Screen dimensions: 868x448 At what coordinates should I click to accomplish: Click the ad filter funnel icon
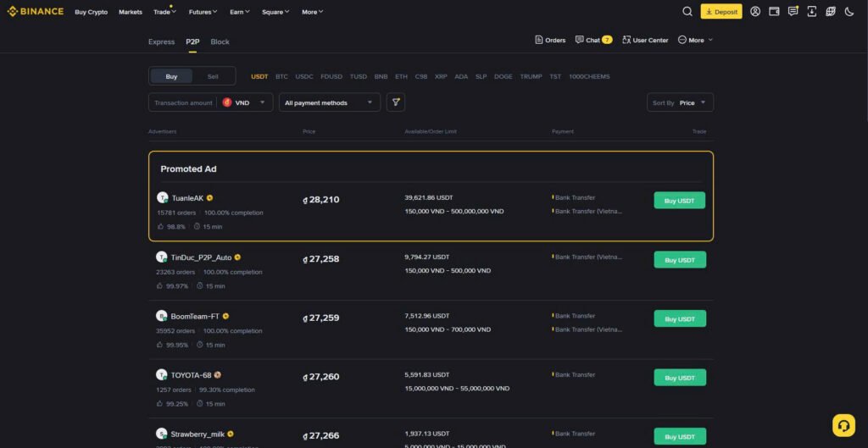[395, 102]
